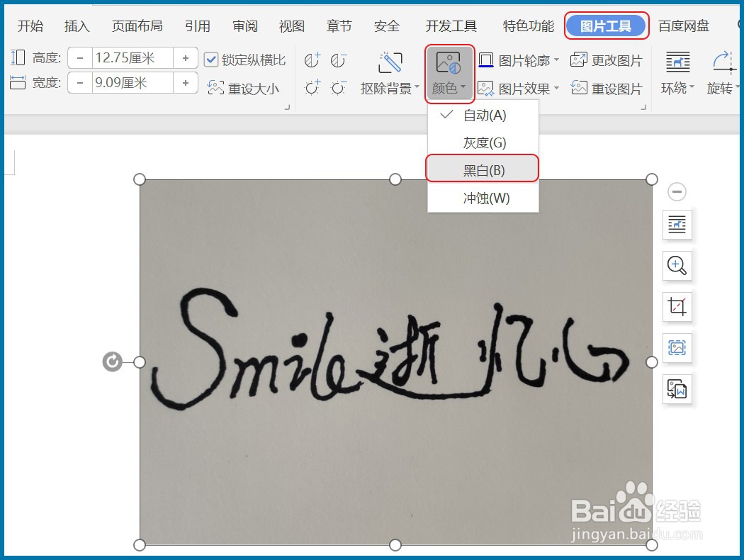Open the 百度网盘 tab
Screen dimensions: 744x560
click(x=684, y=26)
